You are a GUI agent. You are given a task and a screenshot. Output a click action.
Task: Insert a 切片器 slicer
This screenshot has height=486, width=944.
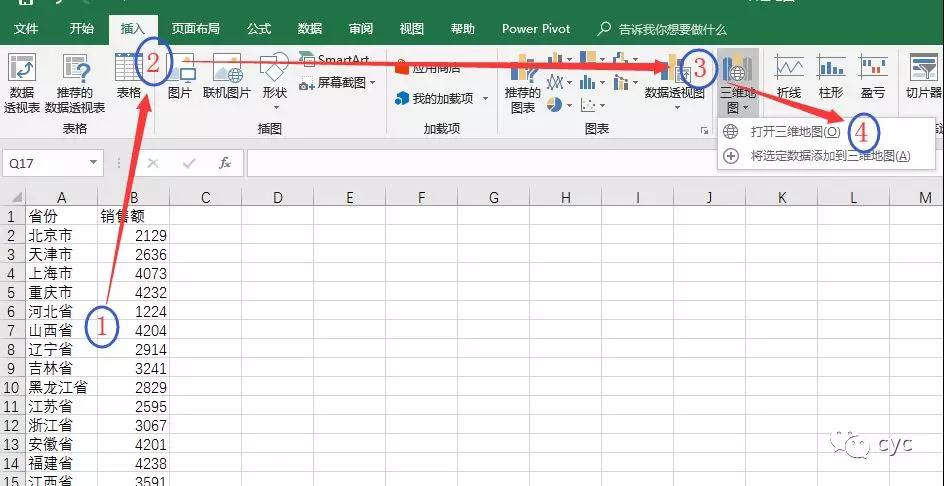pos(924,77)
